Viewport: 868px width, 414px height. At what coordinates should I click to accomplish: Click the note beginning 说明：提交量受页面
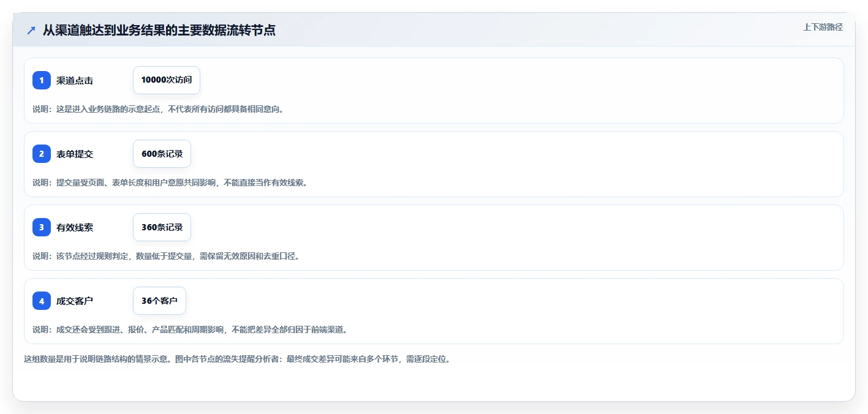click(170, 183)
